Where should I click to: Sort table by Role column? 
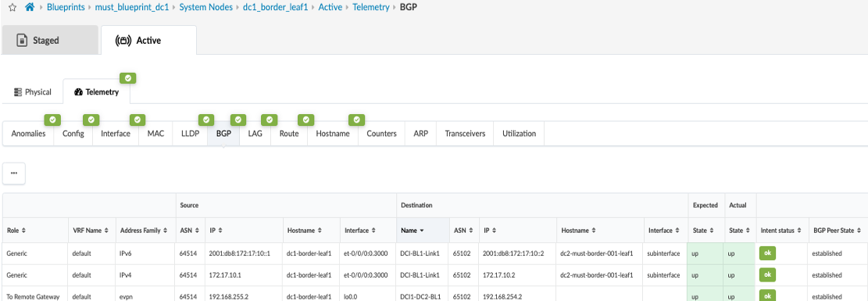[16, 230]
